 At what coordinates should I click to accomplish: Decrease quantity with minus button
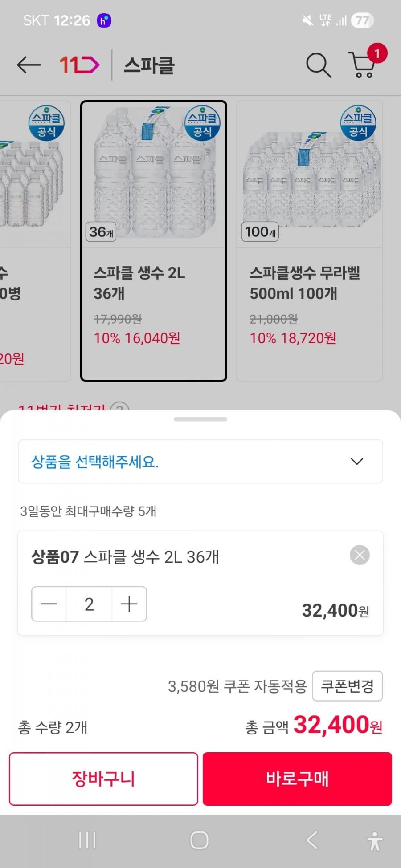pos(49,604)
